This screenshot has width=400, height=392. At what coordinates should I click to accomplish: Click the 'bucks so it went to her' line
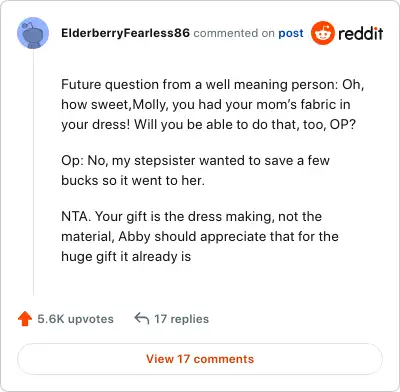pyautogui.click(x=133, y=180)
